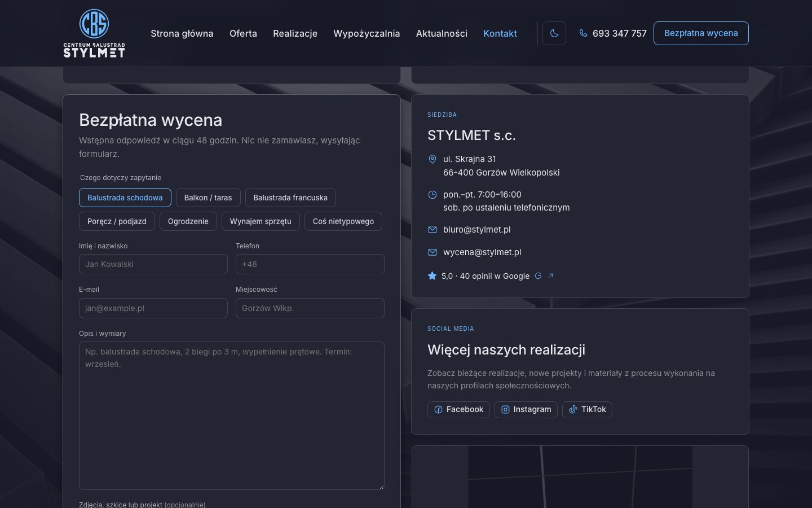Click the clock icon by opening hours
The image size is (812, 508).
433,195
